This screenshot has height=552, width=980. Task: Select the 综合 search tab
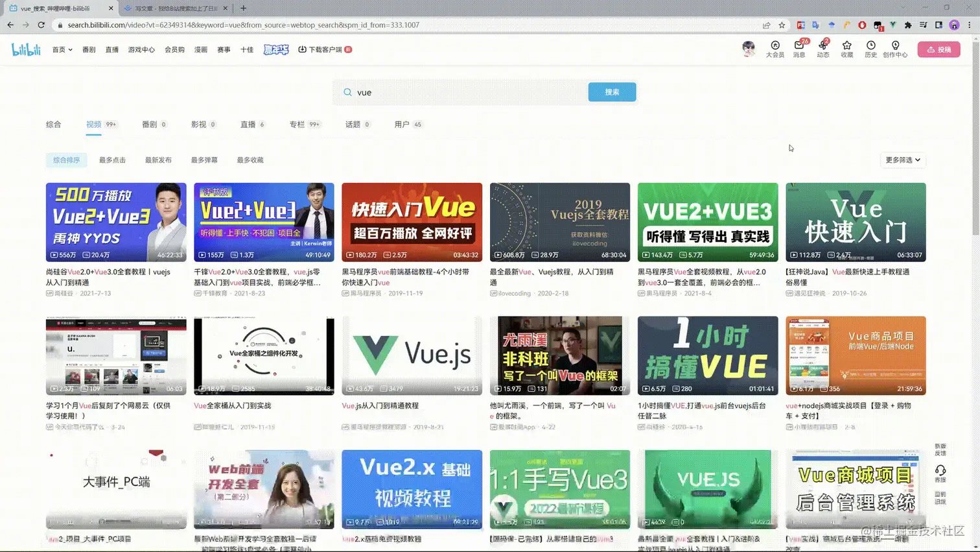[53, 125]
